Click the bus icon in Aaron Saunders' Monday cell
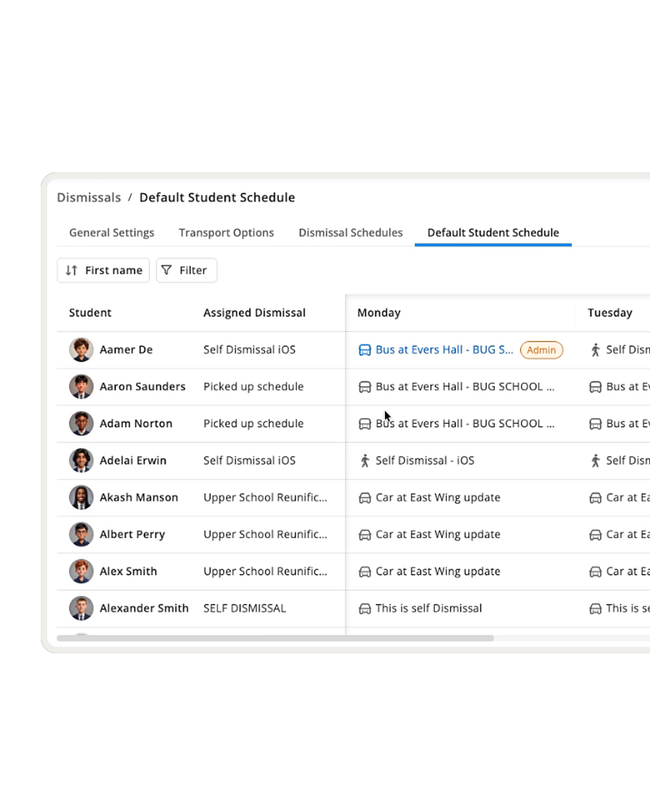The width and height of the screenshot is (650, 812). (x=365, y=387)
